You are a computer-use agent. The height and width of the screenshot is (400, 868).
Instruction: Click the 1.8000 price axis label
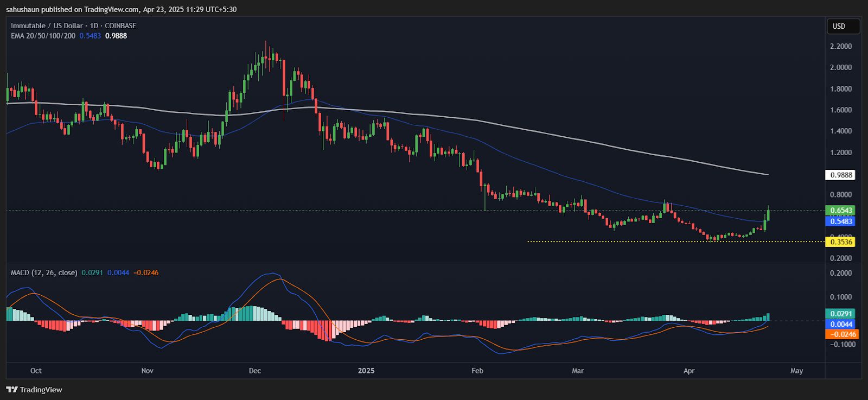841,88
